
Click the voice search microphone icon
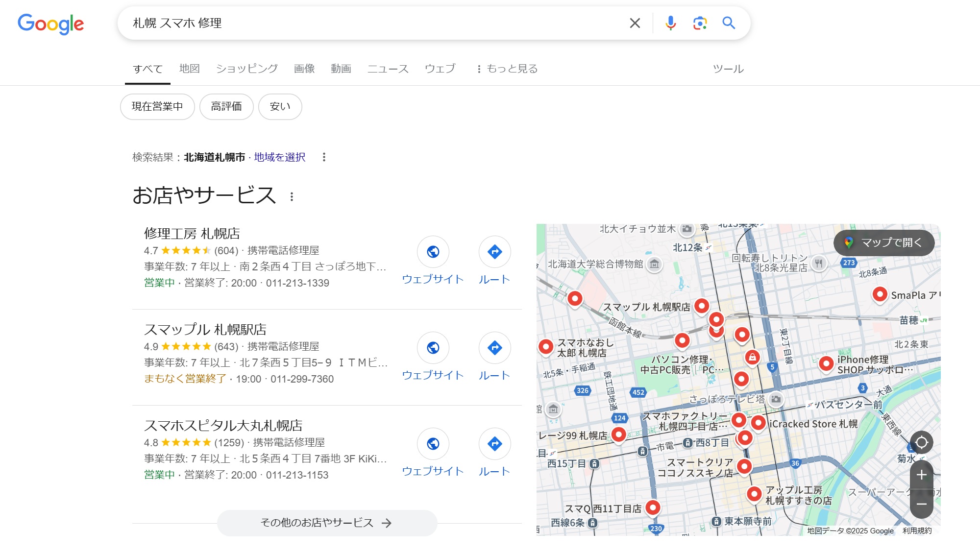(x=670, y=23)
